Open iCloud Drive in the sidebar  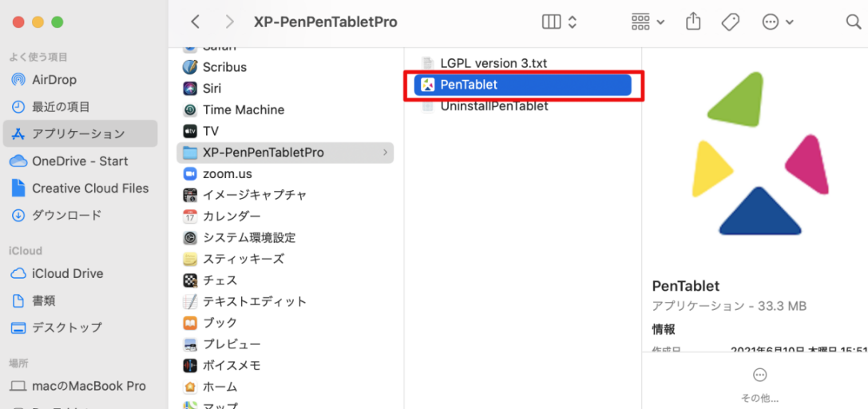[x=81, y=273]
